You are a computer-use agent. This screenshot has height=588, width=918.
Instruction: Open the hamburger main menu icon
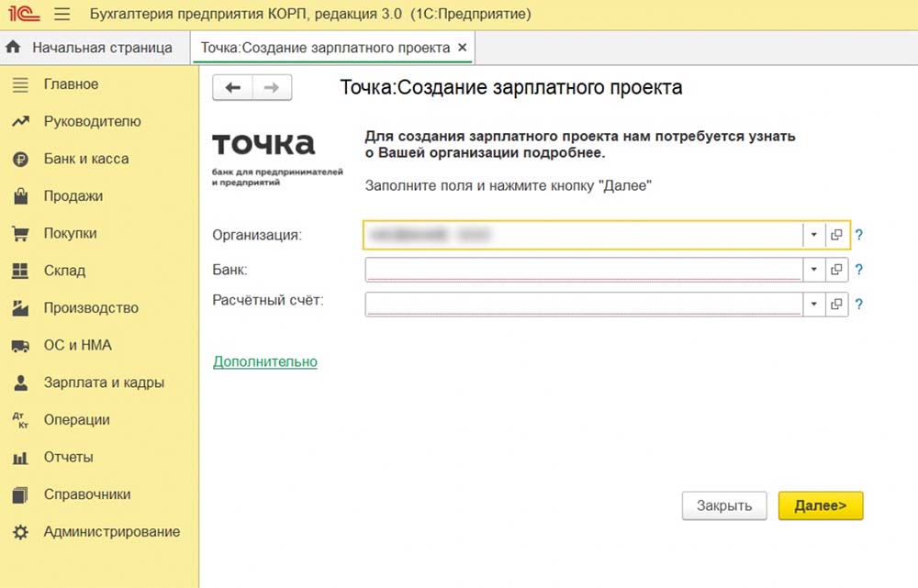[x=62, y=15]
